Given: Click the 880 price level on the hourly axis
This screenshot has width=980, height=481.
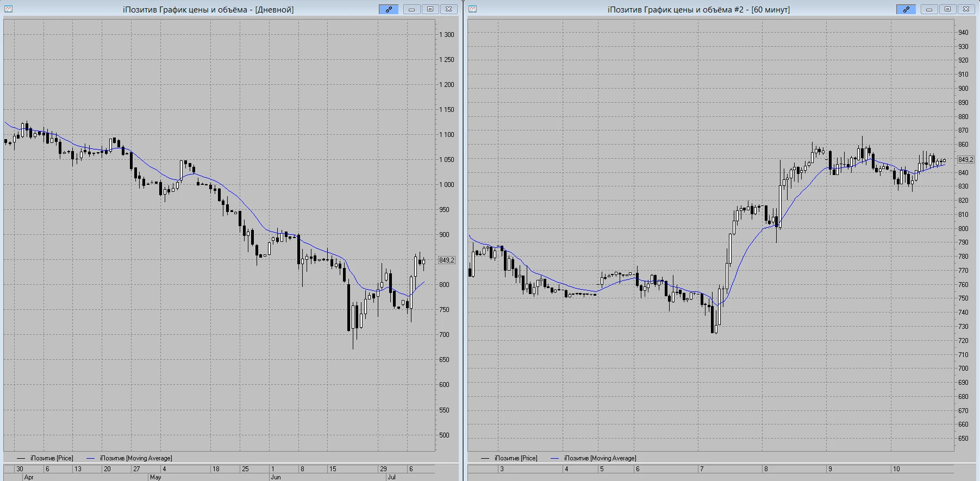Looking at the screenshot, I should click(x=963, y=117).
